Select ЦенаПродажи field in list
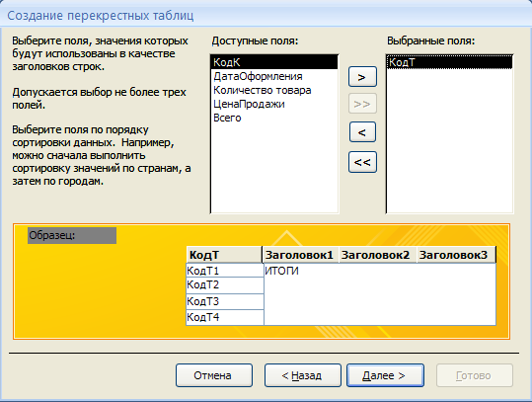Image resolution: width=532 pixels, height=402 pixels. pos(274,104)
